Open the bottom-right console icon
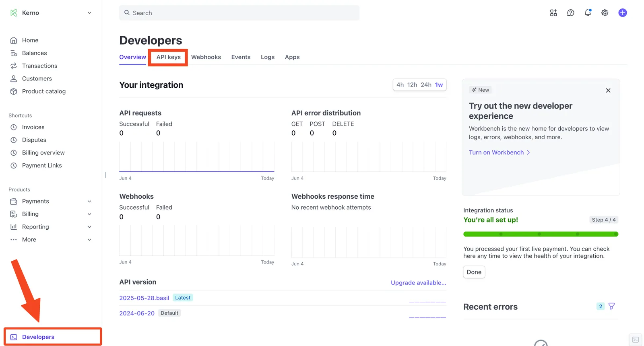 point(636,340)
